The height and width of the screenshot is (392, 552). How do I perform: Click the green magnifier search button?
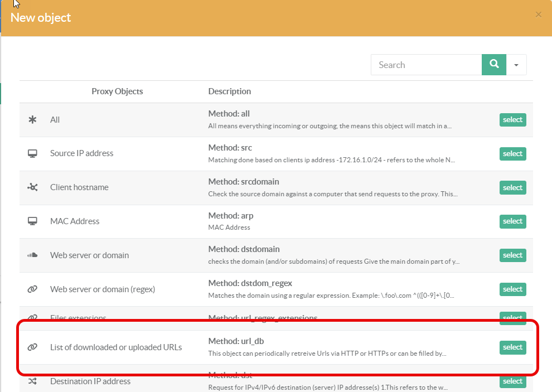click(x=494, y=65)
